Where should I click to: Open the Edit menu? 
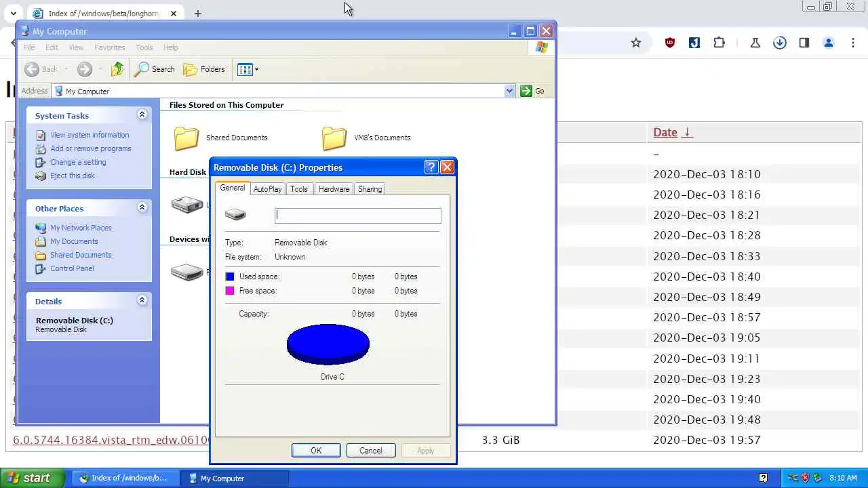[x=52, y=47]
